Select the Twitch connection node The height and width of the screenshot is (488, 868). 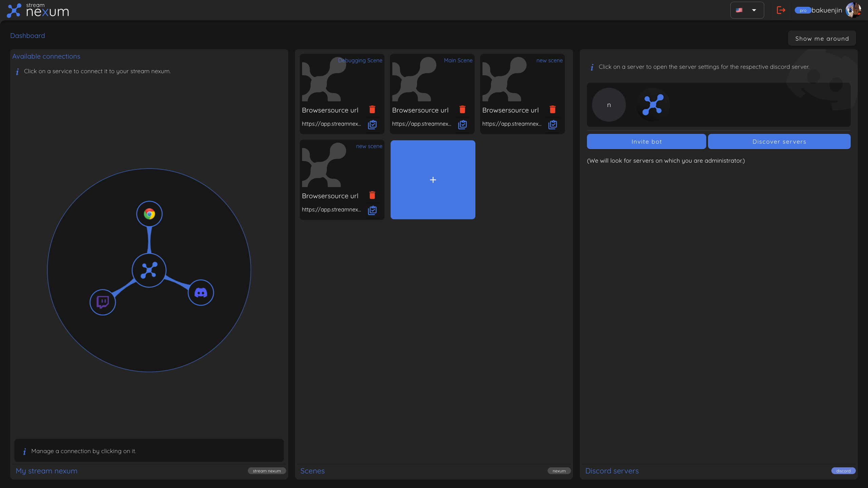pyautogui.click(x=102, y=302)
